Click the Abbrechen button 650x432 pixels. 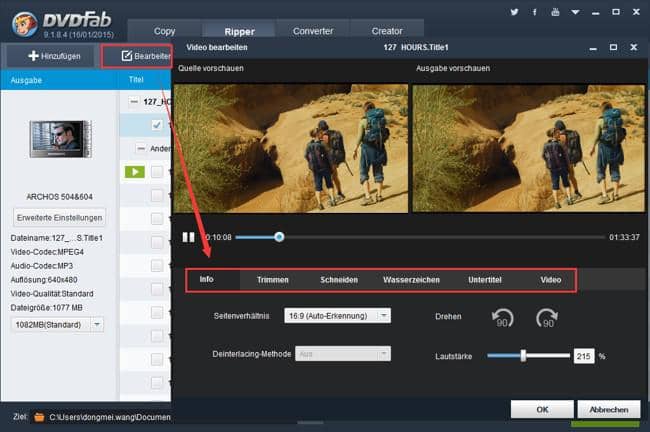tap(609, 410)
